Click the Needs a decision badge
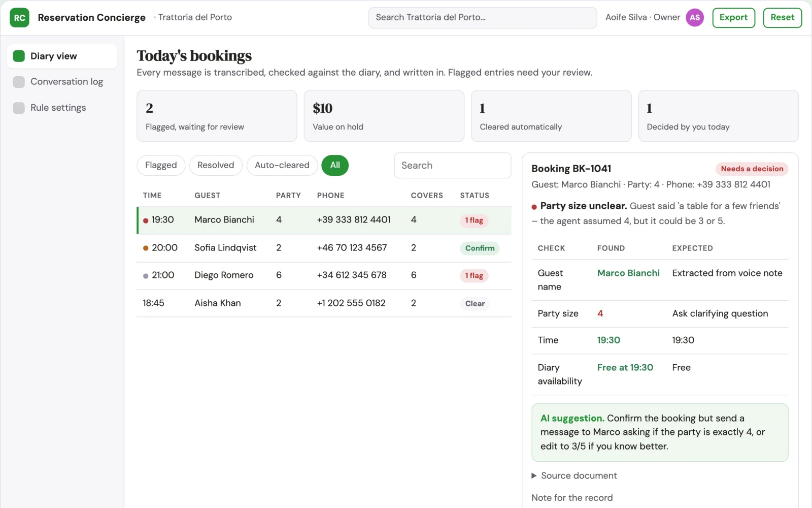This screenshot has height=508, width=812. 752,169
